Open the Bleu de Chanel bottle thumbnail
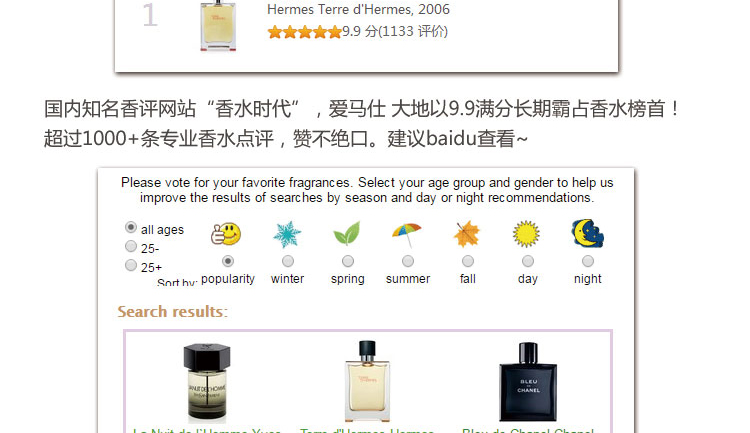Viewport: 750px width, 433px height. coord(528,382)
